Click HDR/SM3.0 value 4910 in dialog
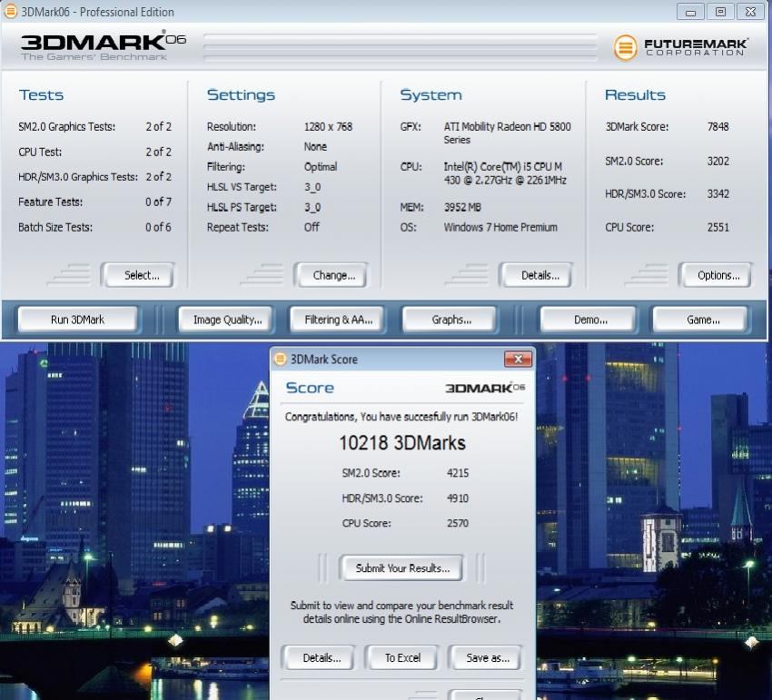Screen dimensions: 772x700 click(458, 498)
